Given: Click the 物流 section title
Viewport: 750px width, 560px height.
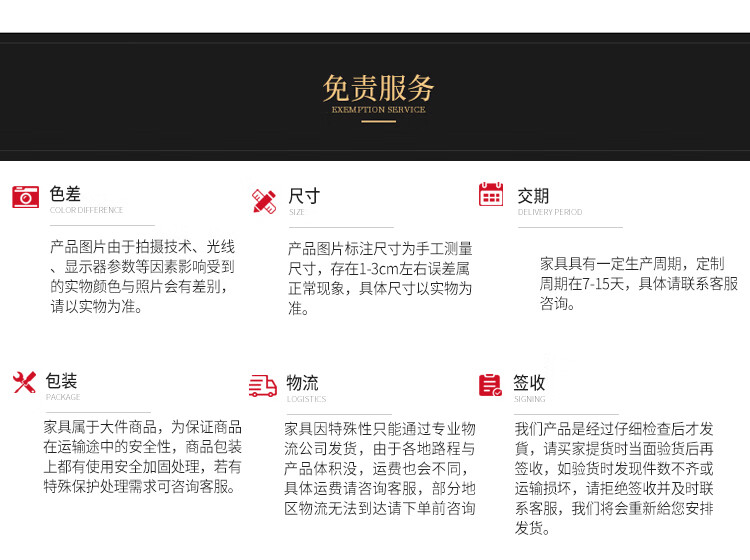Looking at the screenshot, I should point(302,383).
